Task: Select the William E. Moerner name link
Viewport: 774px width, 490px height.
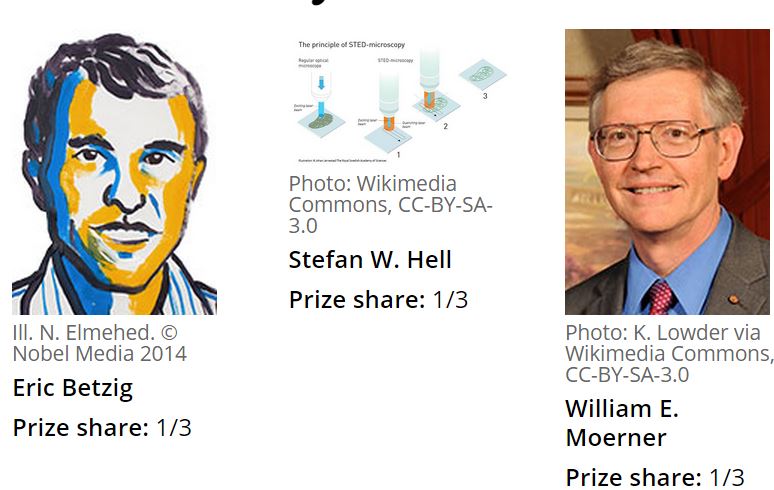Action: [x=621, y=423]
